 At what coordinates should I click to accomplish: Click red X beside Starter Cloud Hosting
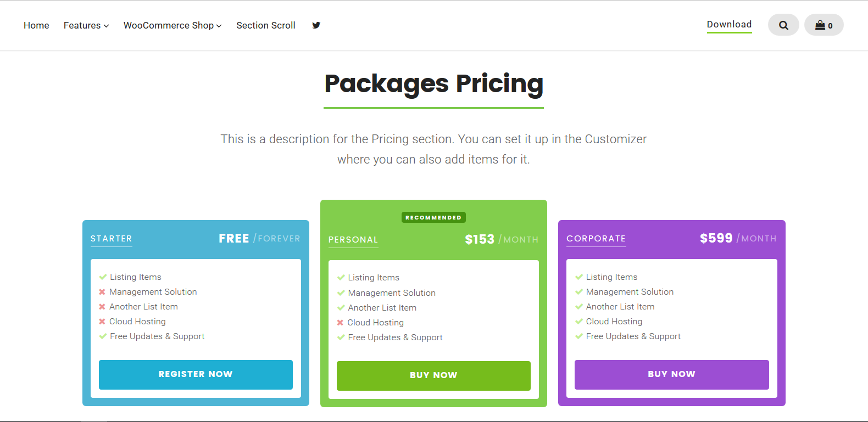(x=102, y=322)
